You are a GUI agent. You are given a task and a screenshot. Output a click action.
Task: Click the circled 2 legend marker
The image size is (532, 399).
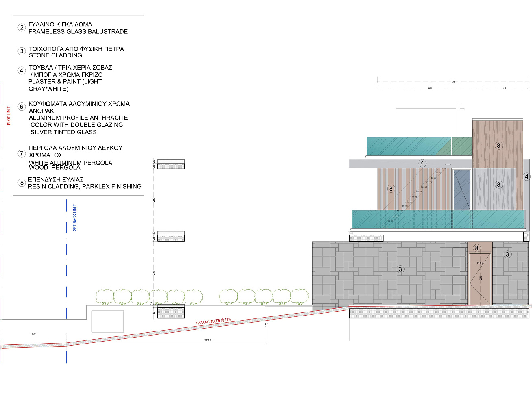coord(22,28)
